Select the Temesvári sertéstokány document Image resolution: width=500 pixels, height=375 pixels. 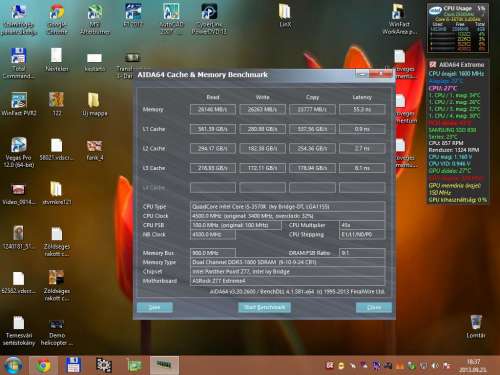19,330
